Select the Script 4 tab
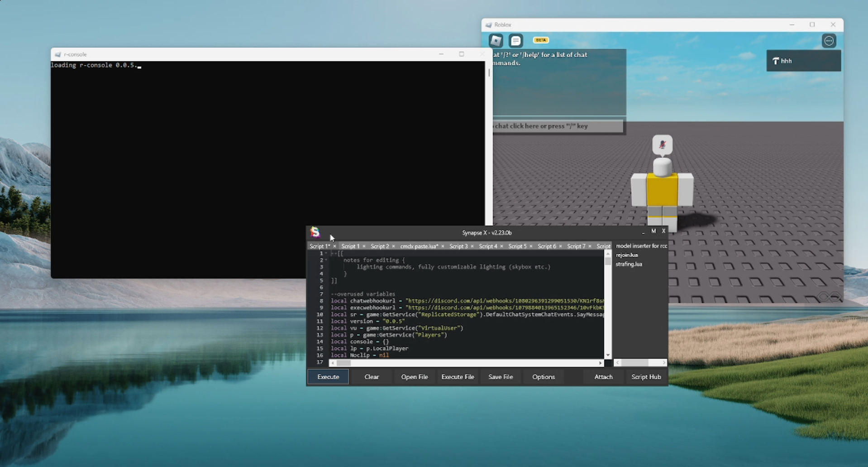868x467 pixels. (x=488, y=246)
